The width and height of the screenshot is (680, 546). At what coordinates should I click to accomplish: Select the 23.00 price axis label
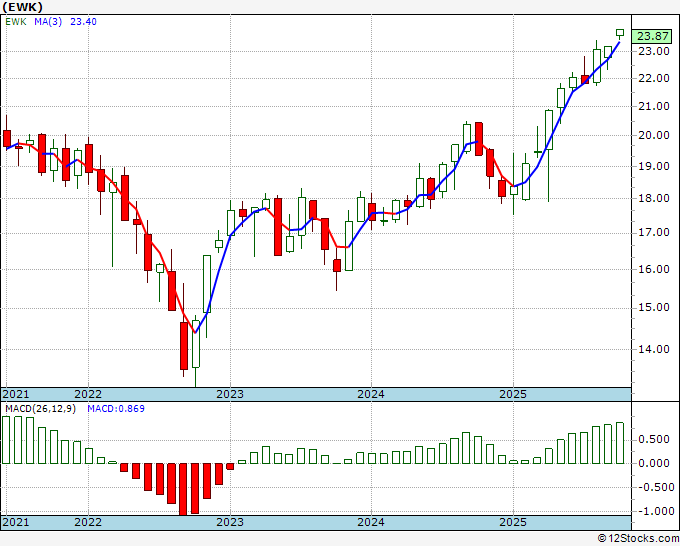point(654,51)
